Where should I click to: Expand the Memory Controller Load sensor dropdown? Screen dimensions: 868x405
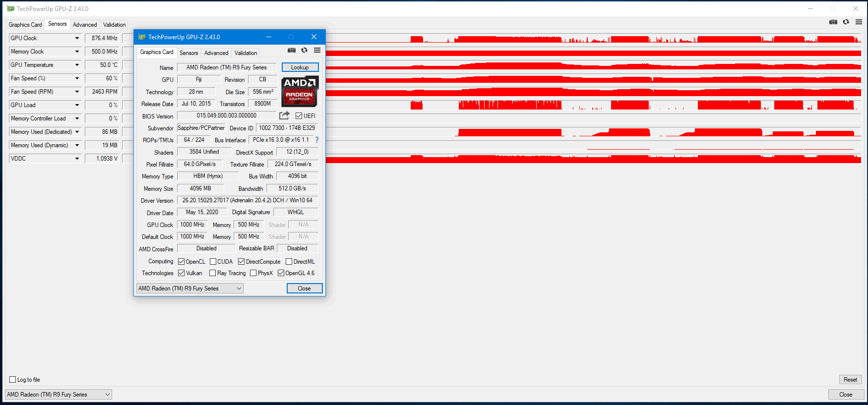tap(77, 118)
